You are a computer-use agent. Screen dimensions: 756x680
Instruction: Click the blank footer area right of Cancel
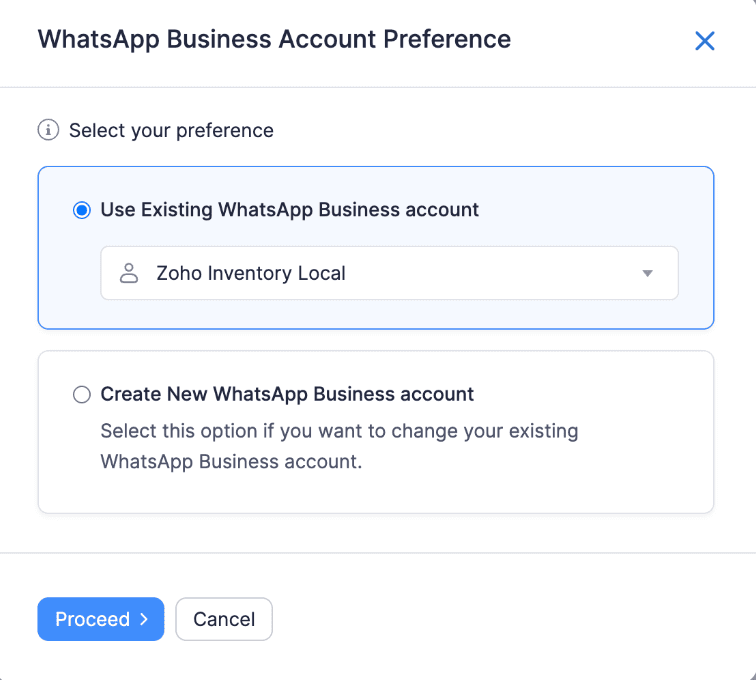tap(500, 619)
